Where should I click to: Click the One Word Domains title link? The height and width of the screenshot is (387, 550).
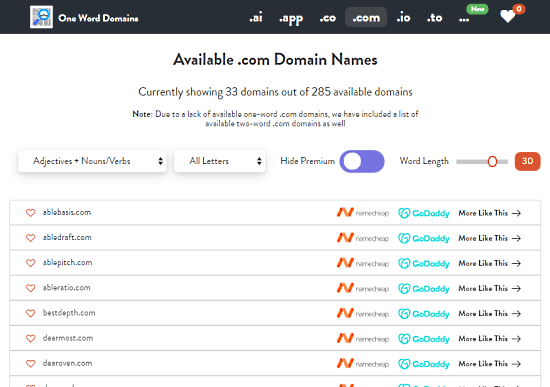[98, 18]
